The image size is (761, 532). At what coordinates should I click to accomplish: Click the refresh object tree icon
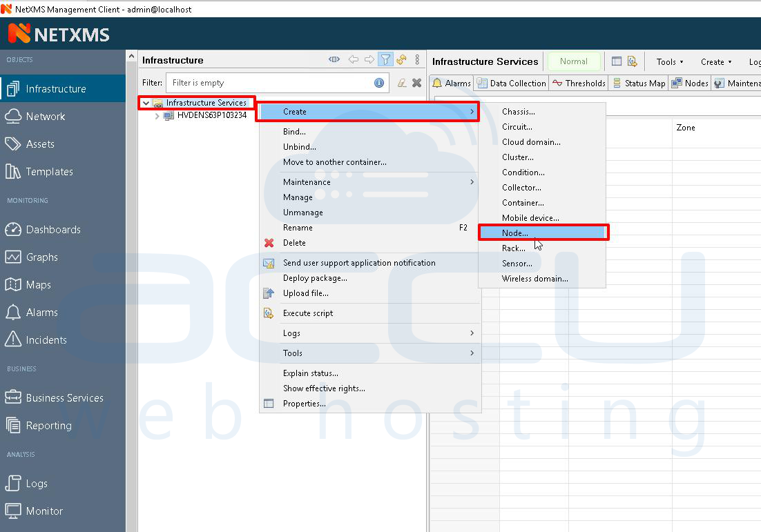click(x=401, y=59)
